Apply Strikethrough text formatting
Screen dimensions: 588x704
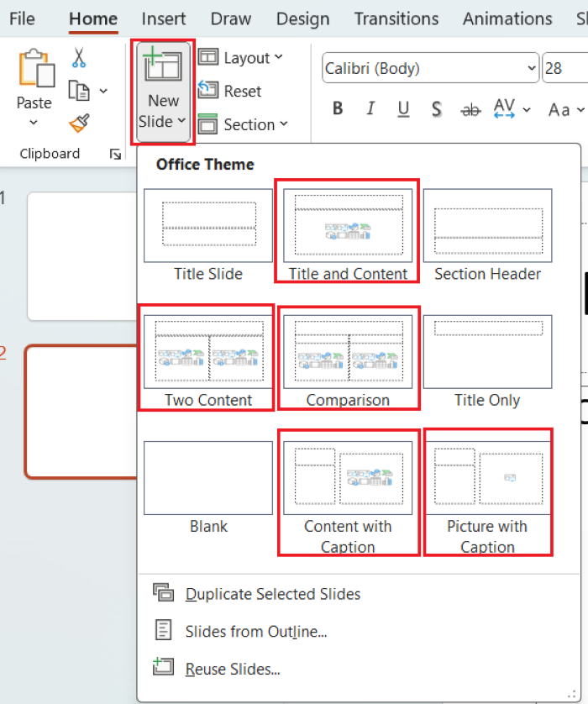pyautogui.click(x=470, y=109)
